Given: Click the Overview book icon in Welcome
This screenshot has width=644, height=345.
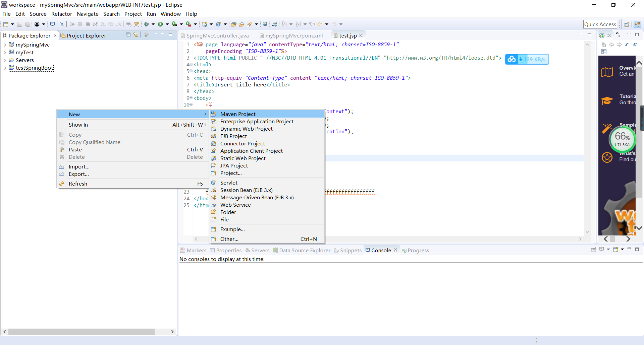Looking at the screenshot, I should [x=607, y=72].
